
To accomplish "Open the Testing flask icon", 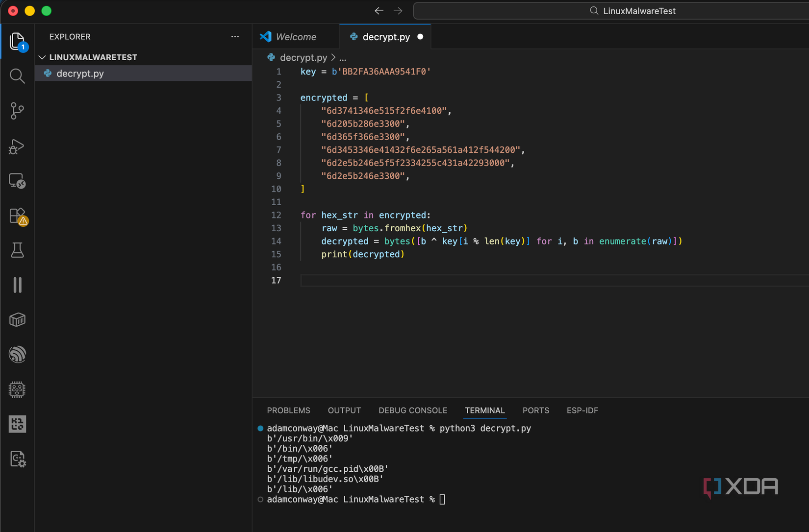I will coord(17,250).
